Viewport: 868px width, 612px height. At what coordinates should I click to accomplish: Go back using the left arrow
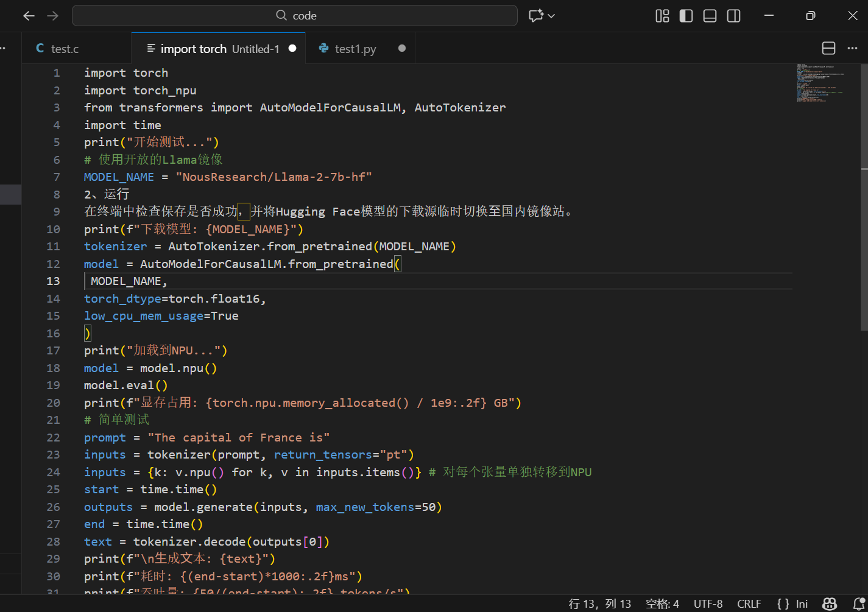coord(29,16)
